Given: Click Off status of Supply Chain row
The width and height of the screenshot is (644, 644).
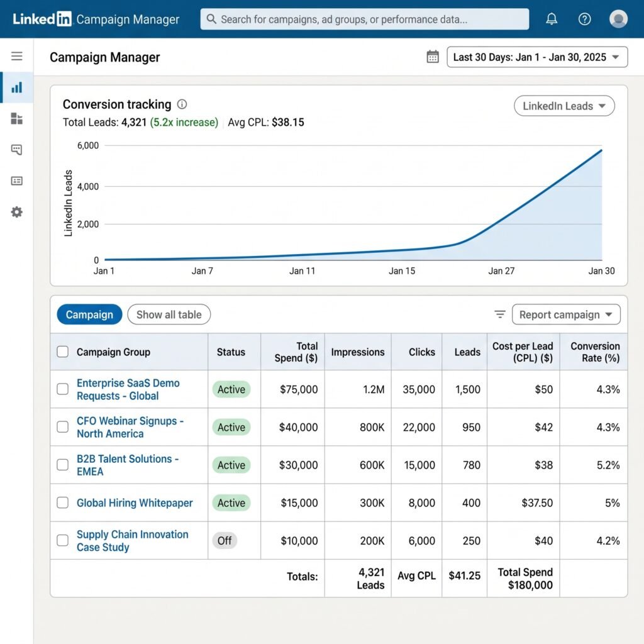Looking at the screenshot, I should tap(225, 540).
